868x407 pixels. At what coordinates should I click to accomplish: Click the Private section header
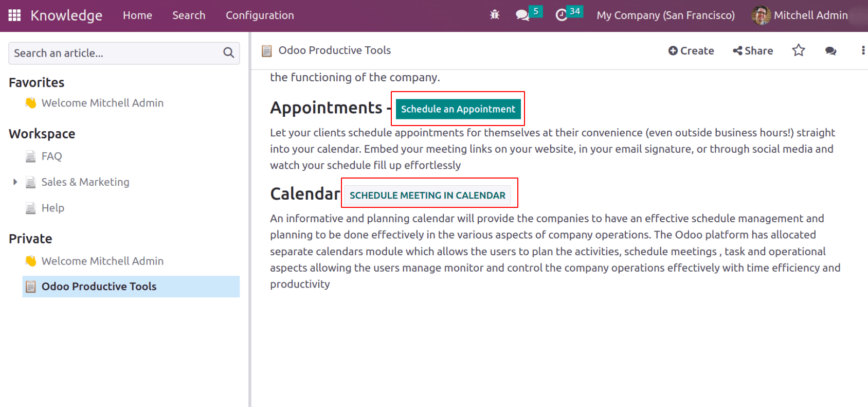pos(30,239)
